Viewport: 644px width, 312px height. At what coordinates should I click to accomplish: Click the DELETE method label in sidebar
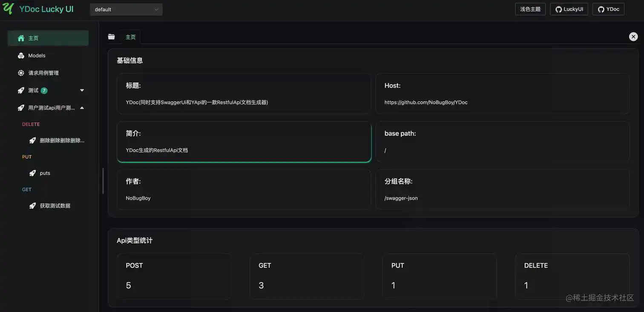click(x=31, y=124)
